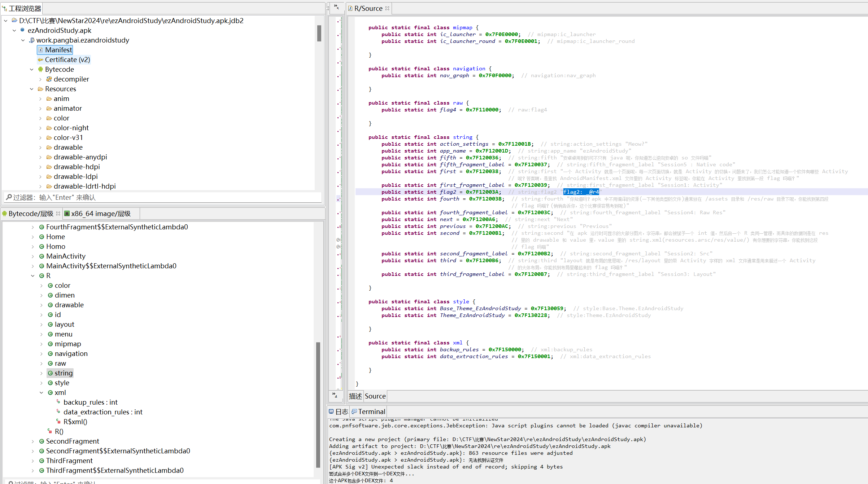This screenshot has height=484, width=868.
Task: Select the Home class
Action: point(56,237)
